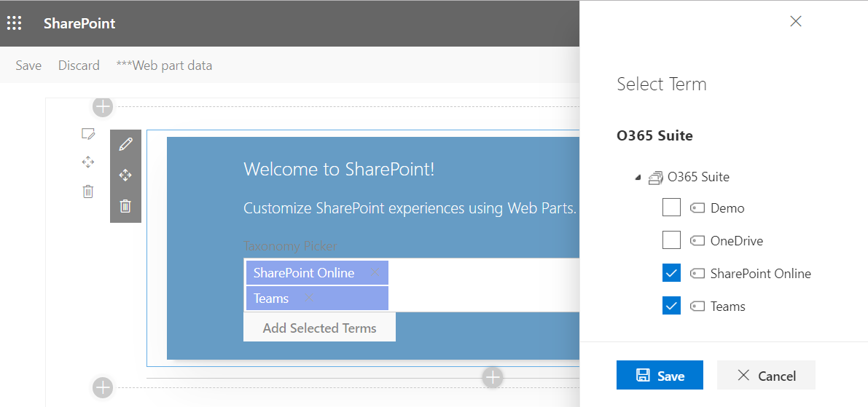
Task: Collapse the O365 Suite term set tree
Action: point(638,177)
